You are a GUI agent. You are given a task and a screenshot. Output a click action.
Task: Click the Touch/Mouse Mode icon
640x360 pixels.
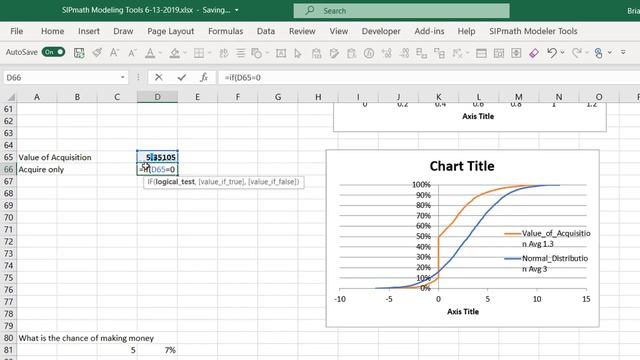(599, 53)
